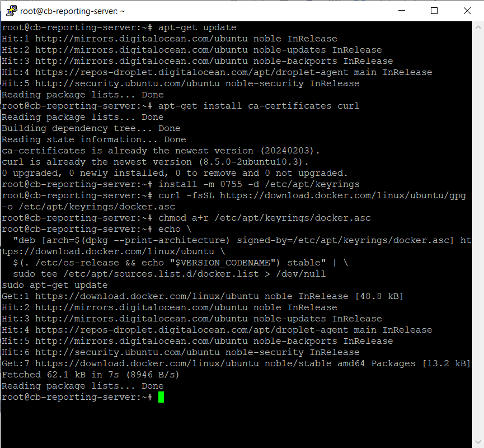Click the '$VERSION_CODENAME' stable line
484x448 pixels.
(x=181, y=263)
